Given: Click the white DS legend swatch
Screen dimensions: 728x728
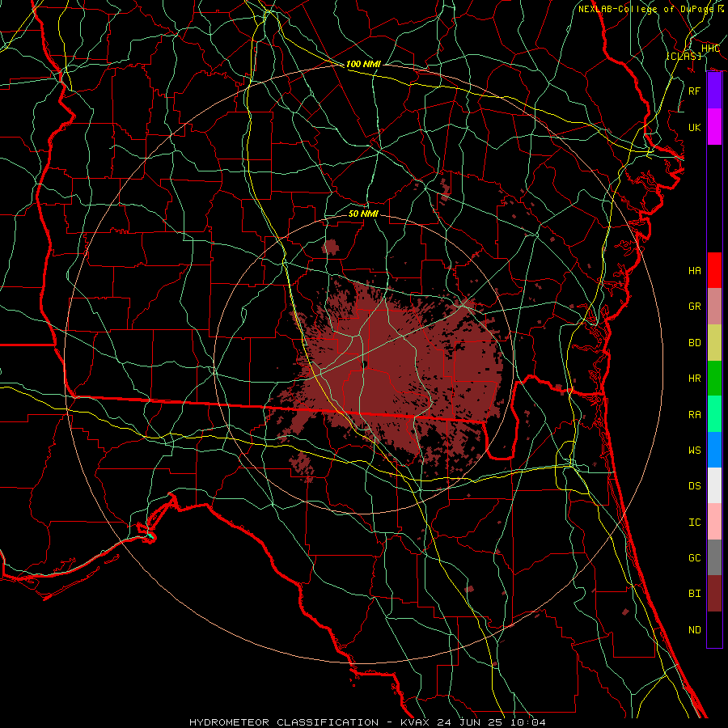Looking at the screenshot, I should 714,485.
